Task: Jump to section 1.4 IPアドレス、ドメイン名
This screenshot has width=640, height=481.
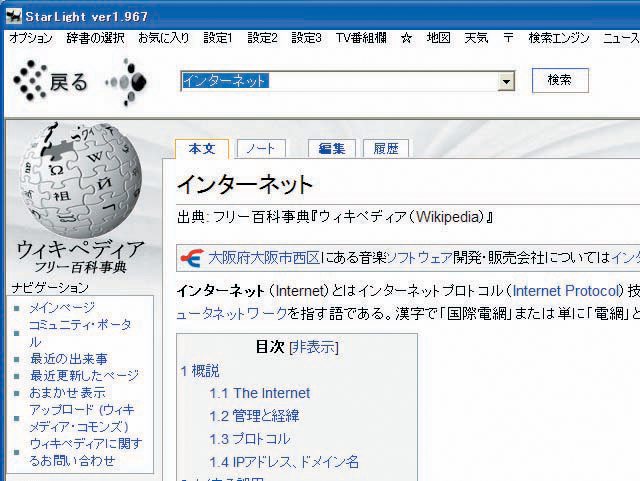Action: 284,462
